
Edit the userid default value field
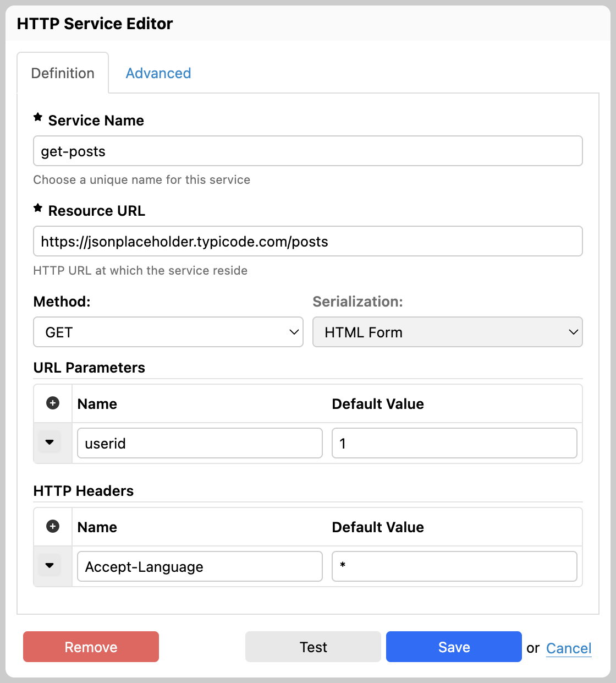[x=454, y=443]
